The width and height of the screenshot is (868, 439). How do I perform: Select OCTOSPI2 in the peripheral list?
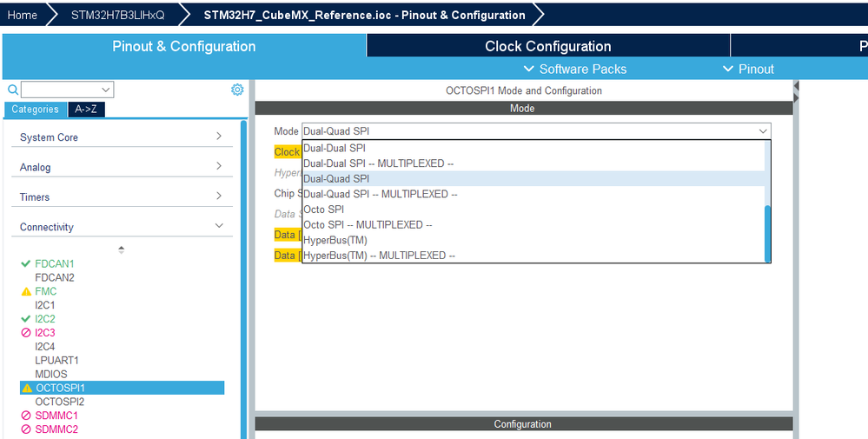click(59, 402)
